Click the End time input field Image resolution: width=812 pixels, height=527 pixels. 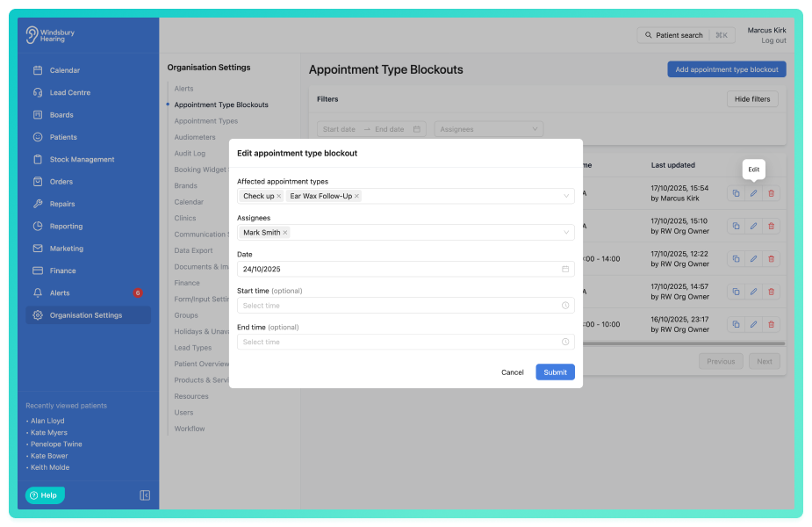(406, 342)
